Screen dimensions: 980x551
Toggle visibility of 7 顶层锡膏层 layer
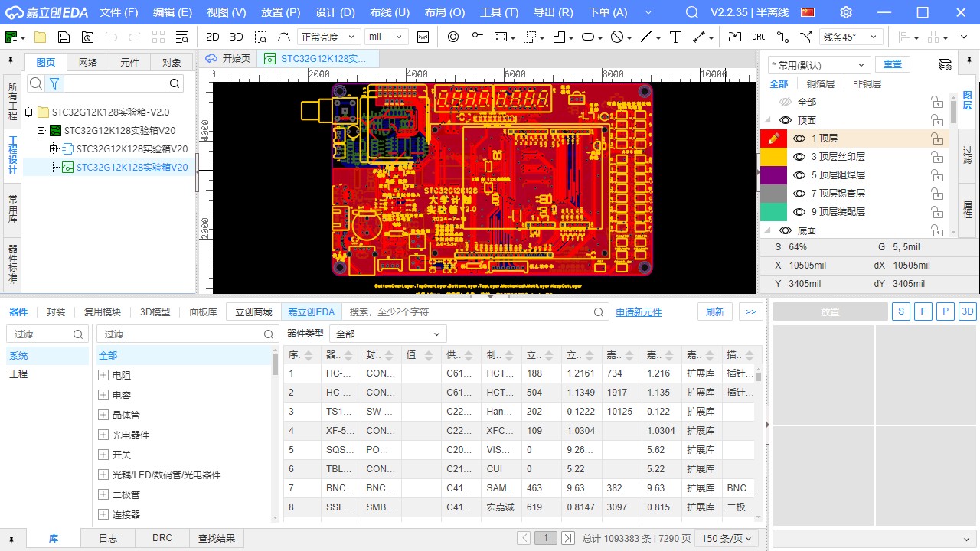(x=799, y=194)
